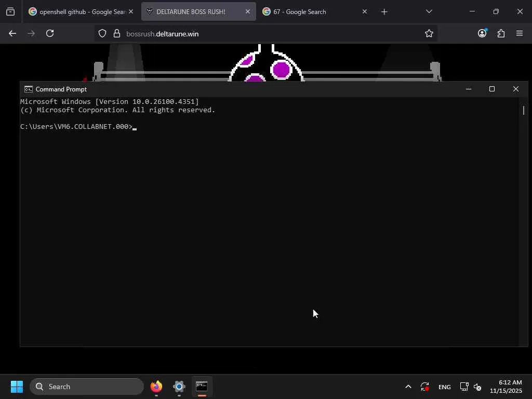Image resolution: width=532 pixels, height=399 pixels.
Task: Click the purple-spotted game character in browser
Action: (x=267, y=63)
